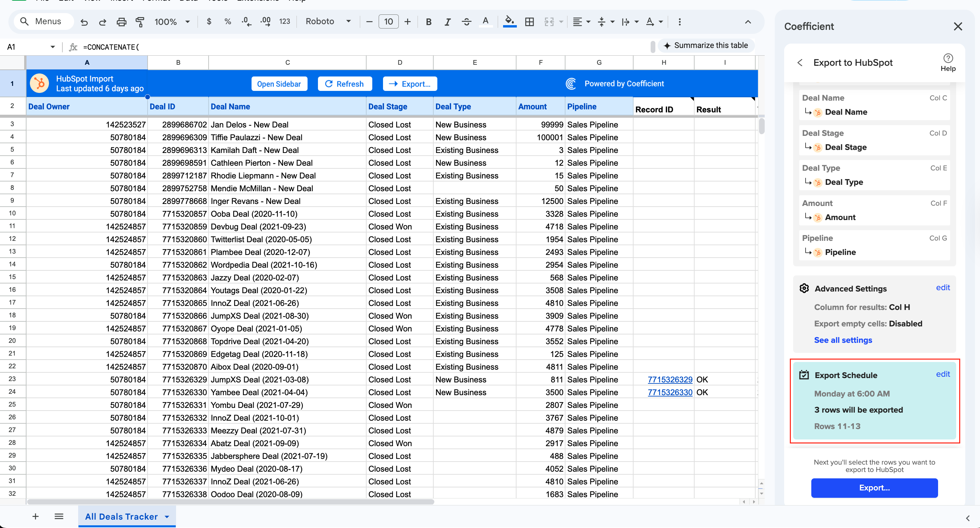Click the three-dot more options icon
The height and width of the screenshot is (528, 980).
tap(679, 22)
